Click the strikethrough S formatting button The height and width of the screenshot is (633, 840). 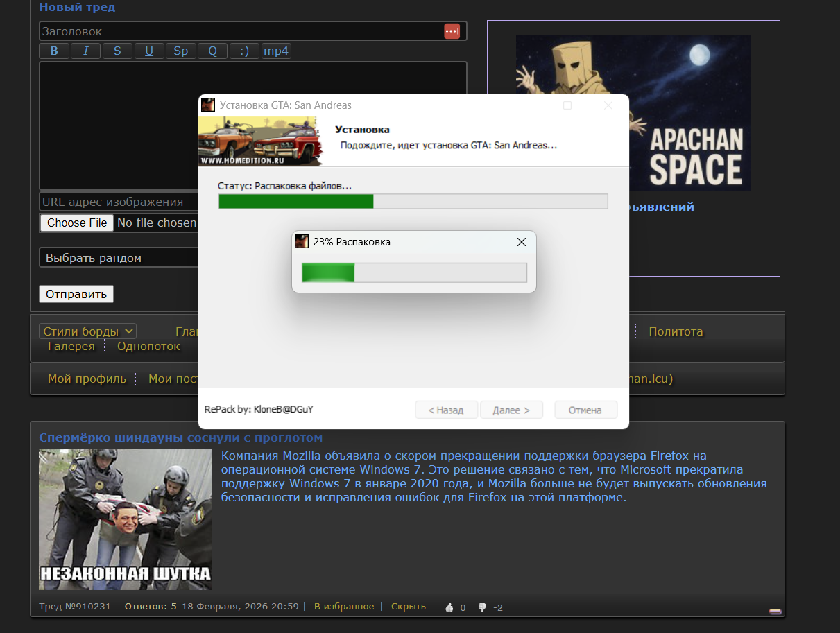coord(117,51)
